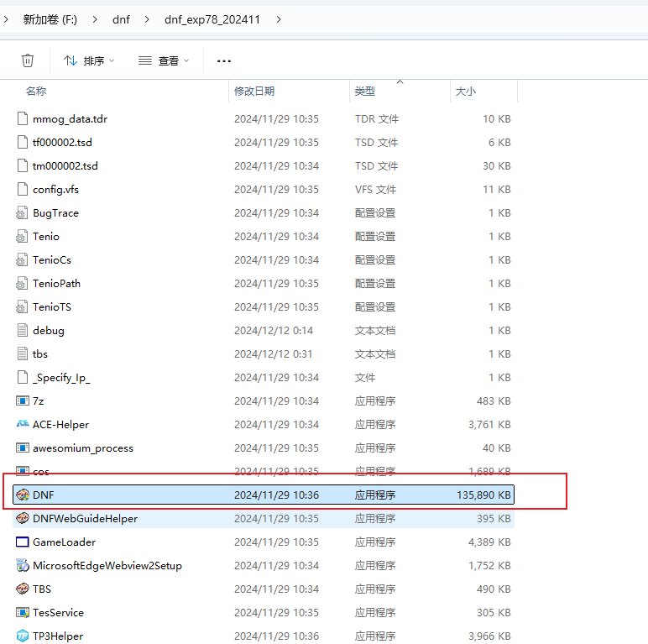Expand chevron before 新加卷 (F:) breadcrumb

tap(5, 19)
